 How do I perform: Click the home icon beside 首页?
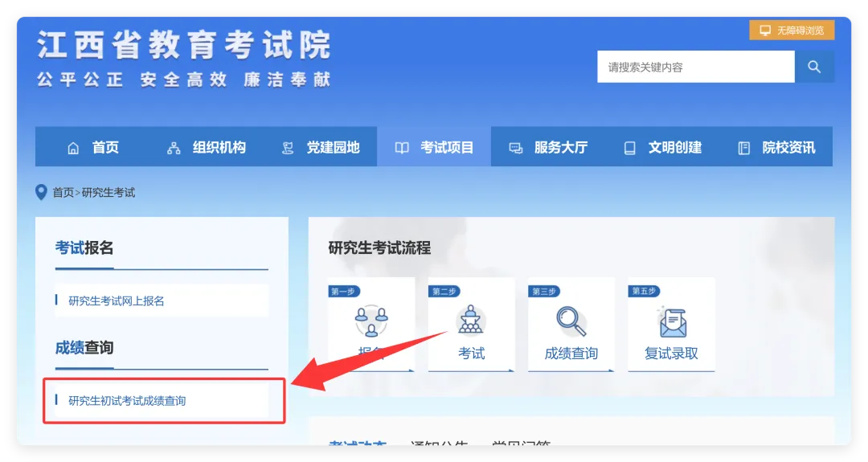[x=73, y=149]
